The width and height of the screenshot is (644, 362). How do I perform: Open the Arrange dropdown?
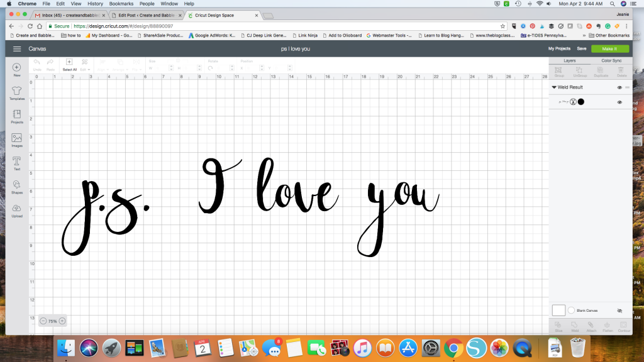[120, 65]
